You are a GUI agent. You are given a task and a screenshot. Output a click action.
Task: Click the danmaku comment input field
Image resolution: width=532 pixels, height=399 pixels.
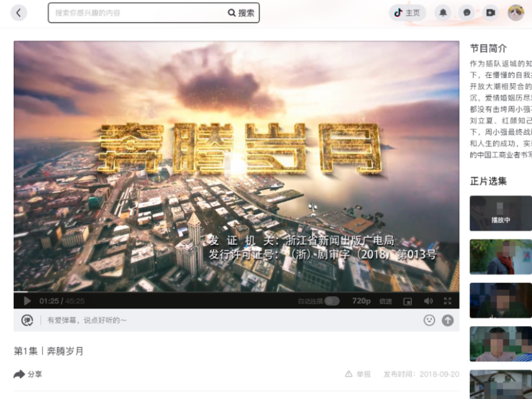(233, 320)
